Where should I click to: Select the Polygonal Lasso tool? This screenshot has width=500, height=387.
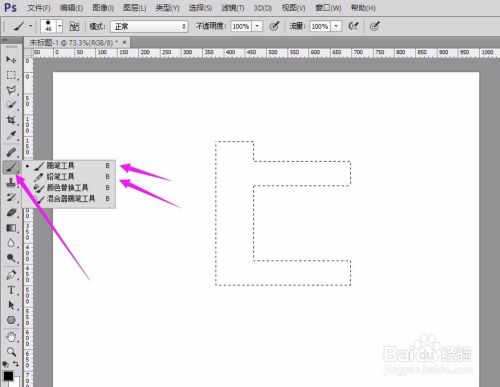coord(11,90)
